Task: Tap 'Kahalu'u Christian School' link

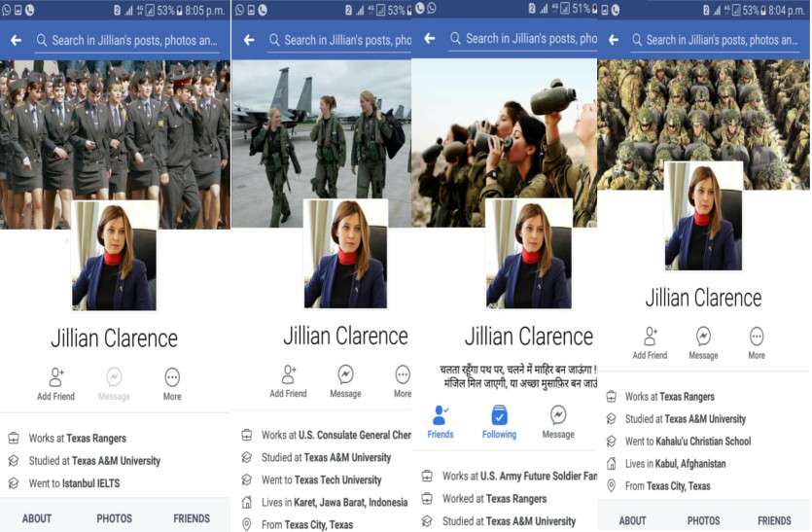Action: [x=703, y=442]
